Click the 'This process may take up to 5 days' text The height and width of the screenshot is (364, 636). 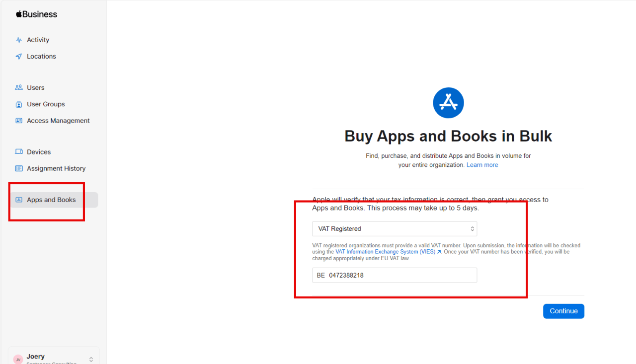pyautogui.click(x=422, y=208)
